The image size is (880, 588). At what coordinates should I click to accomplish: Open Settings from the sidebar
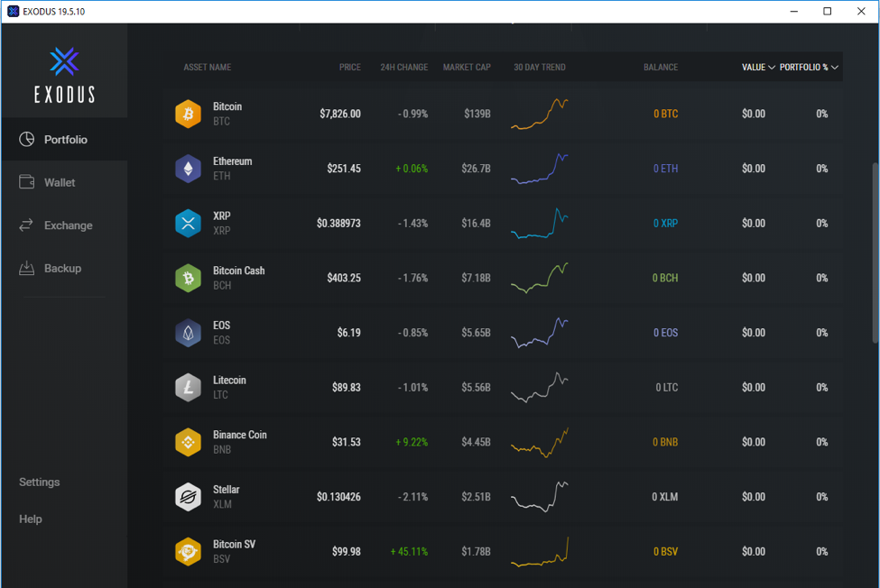pyautogui.click(x=40, y=482)
